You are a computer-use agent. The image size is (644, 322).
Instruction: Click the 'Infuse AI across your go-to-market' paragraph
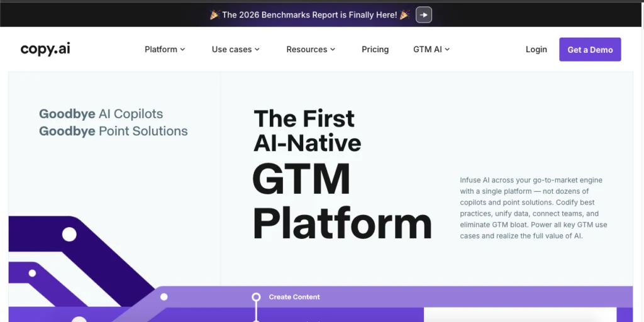pyautogui.click(x=533, y=208)
